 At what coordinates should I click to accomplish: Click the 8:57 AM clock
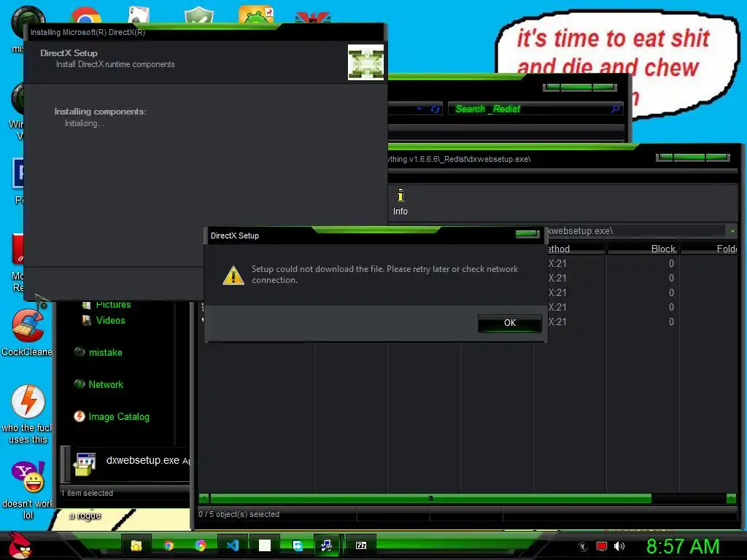(683, 547)
